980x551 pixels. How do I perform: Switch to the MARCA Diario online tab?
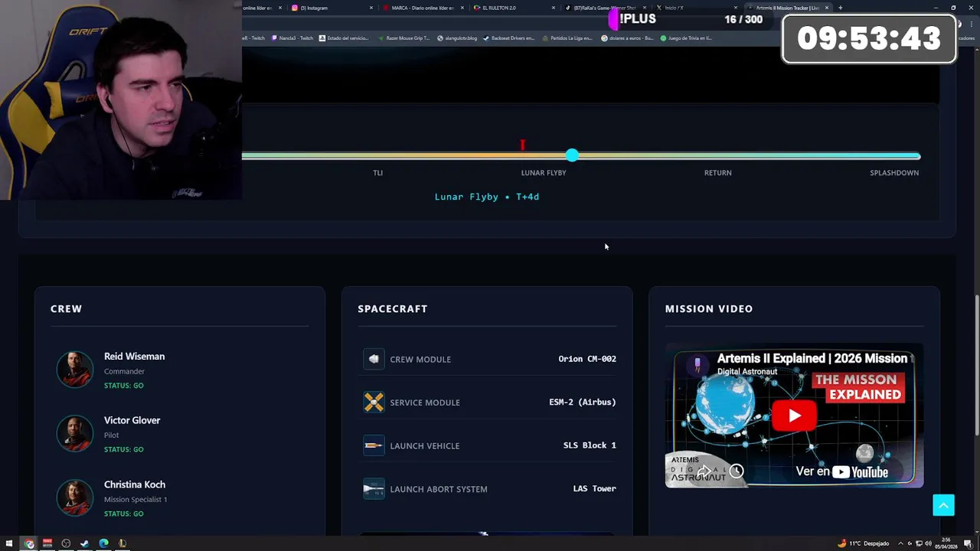[423, 8]
